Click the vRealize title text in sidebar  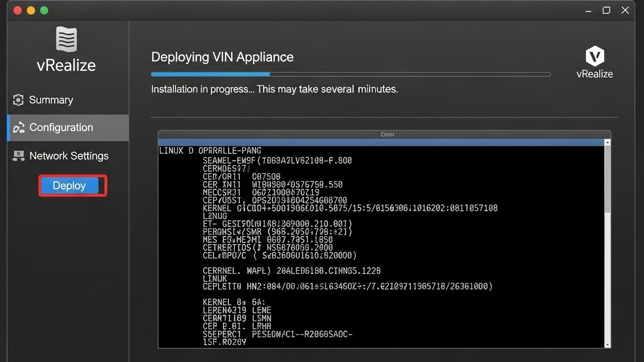coord(66,65)
